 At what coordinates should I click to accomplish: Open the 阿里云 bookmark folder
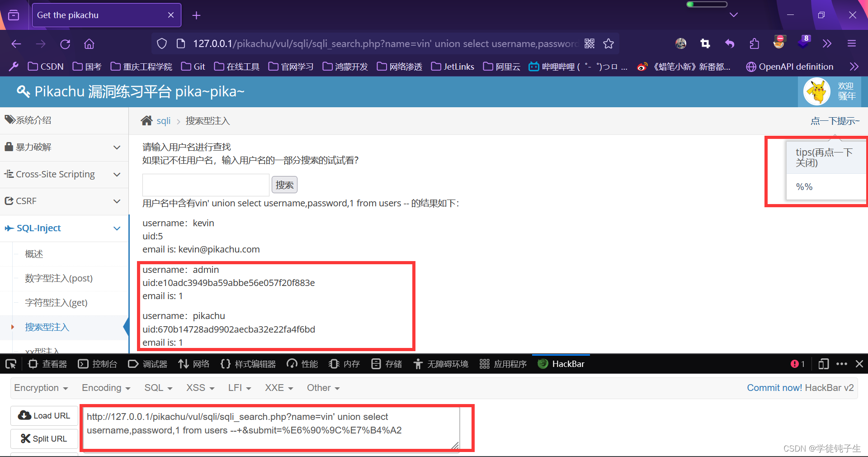click(x=501, y=67)
